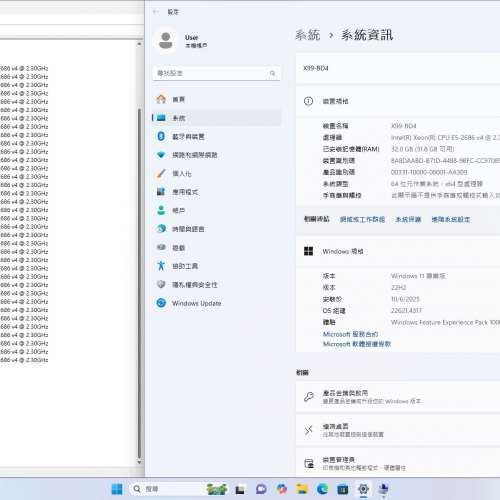Click the 尋找設定 (Find a setting) search field

coord(216,73)
